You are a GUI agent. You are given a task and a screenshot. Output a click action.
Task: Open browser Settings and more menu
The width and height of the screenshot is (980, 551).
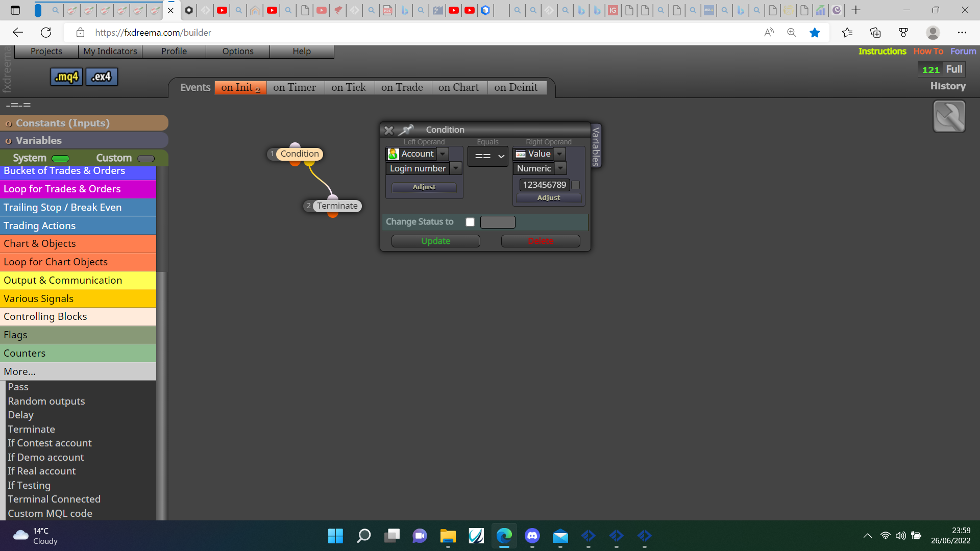[962, 33]
